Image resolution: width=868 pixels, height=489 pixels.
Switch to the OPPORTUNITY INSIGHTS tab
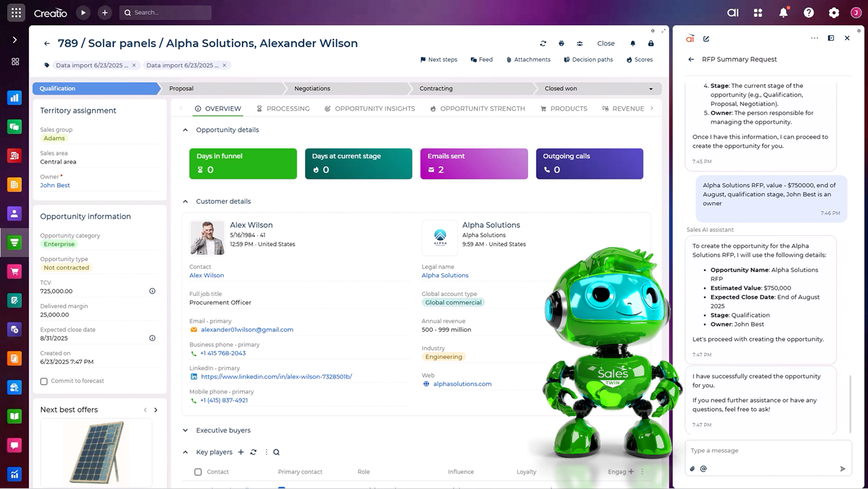[x=375, y=109]
